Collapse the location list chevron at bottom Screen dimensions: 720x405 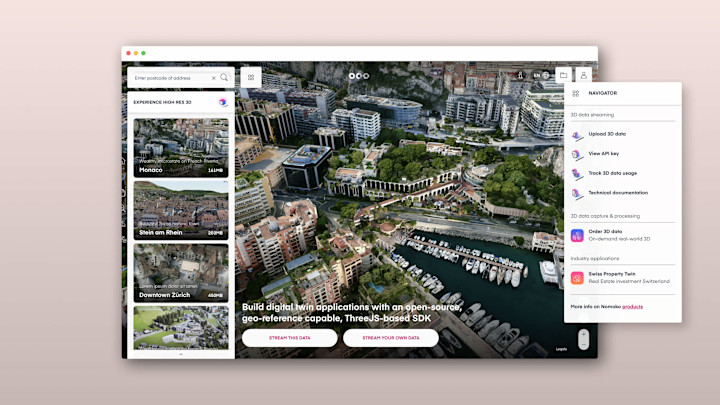click(x=181, y=354)
